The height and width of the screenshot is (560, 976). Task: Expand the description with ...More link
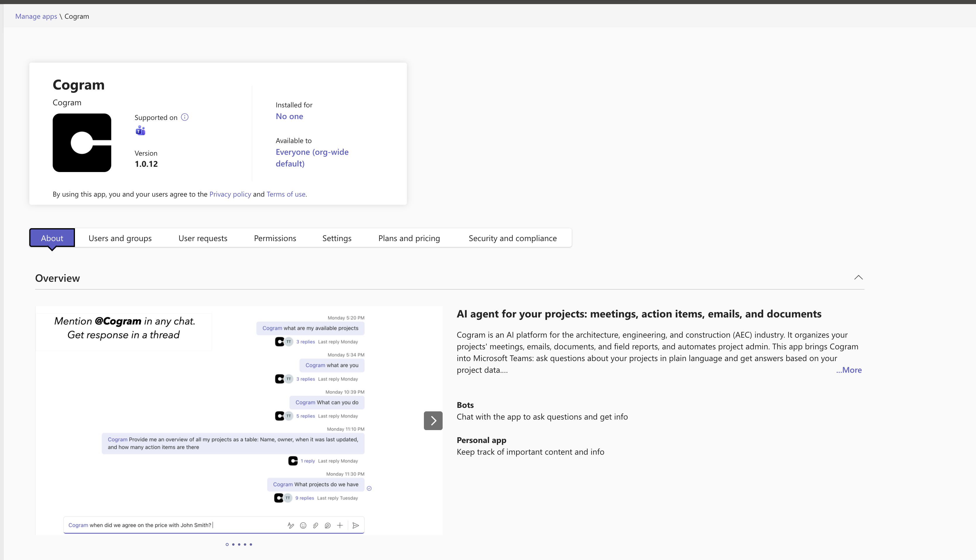[849, 370]
